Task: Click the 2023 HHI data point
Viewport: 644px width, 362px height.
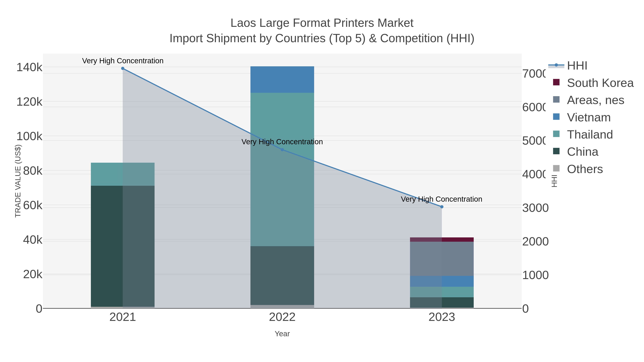Action: pyautogui.click(x=442, y=207)
